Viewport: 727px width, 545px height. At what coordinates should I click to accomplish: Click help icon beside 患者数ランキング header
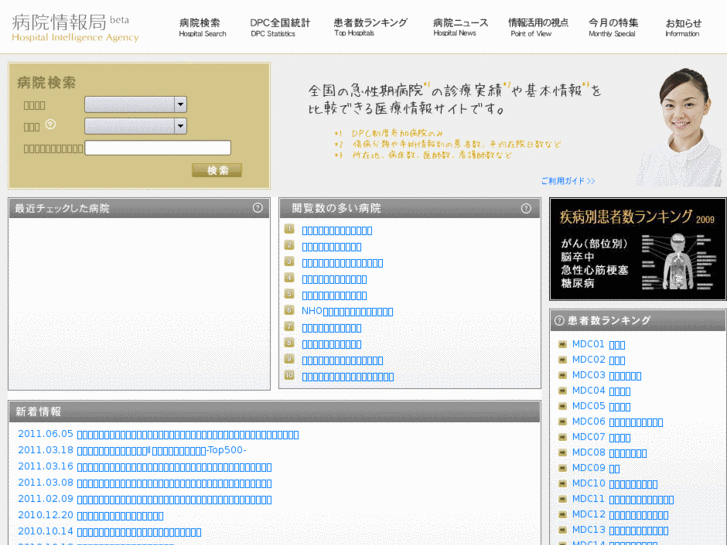pos(559,321)
